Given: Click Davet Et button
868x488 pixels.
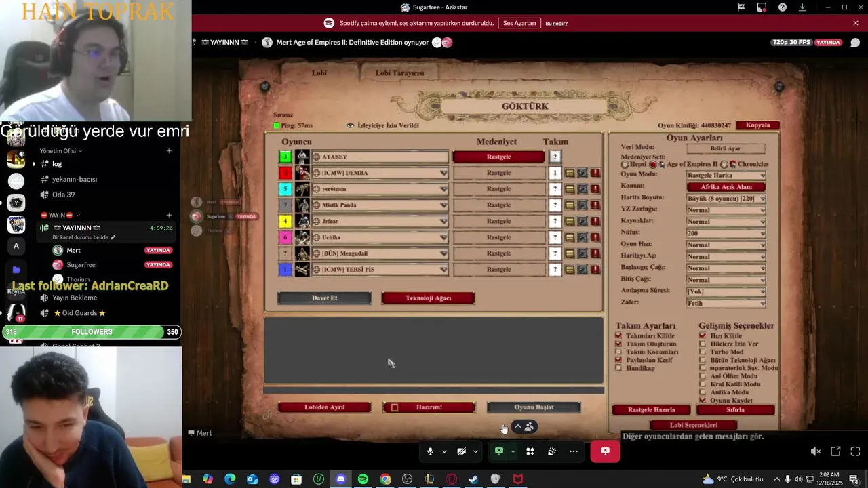Looking at the screenshot, I should coord(324,298).
